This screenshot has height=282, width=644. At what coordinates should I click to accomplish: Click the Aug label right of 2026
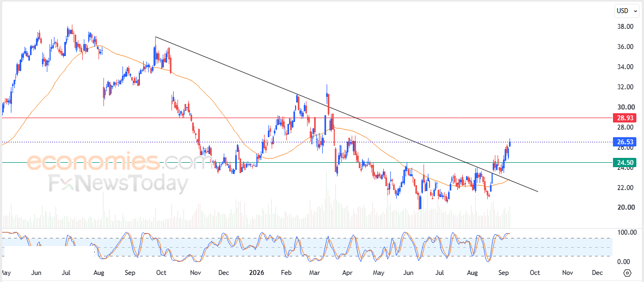point(473,273)
